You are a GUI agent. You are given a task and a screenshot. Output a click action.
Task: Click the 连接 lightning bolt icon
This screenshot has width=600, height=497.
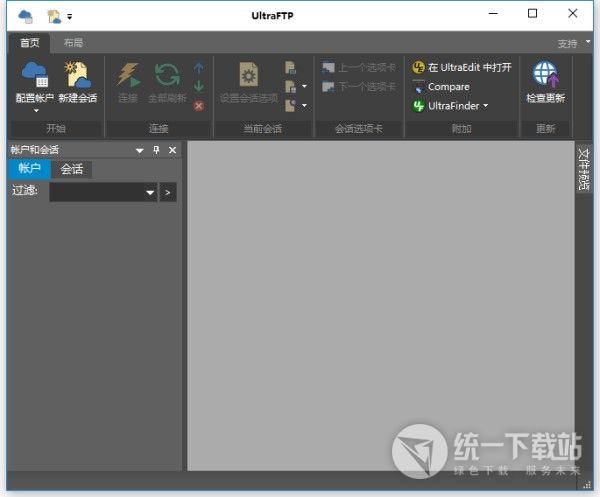point(128,75)
